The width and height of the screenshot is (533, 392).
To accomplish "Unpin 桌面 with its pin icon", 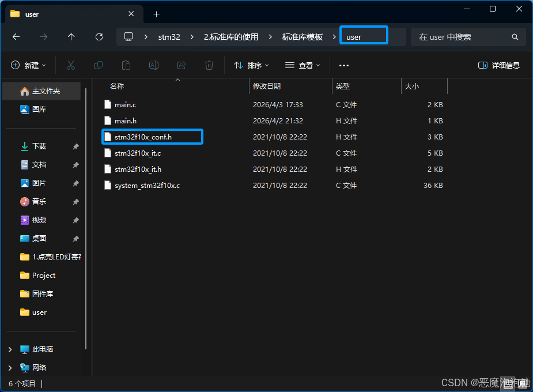I will (x=76, y=238).
